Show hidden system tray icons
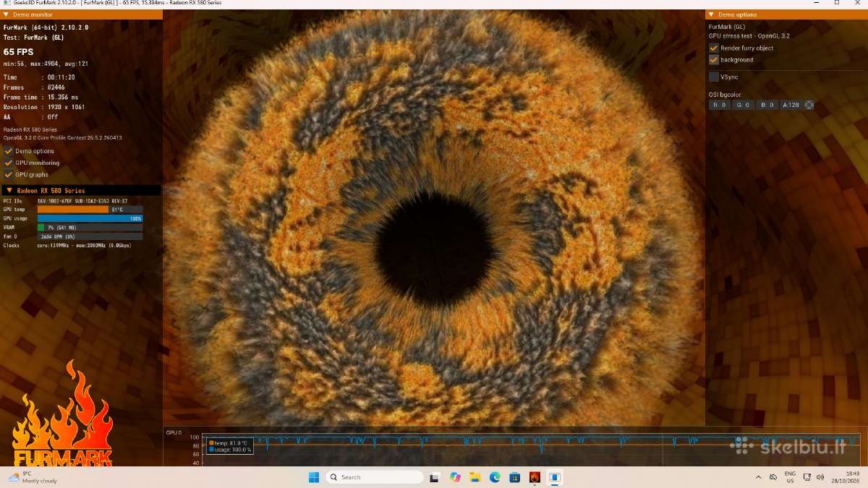This screenshot has height=488, width=868. [758, 477]
